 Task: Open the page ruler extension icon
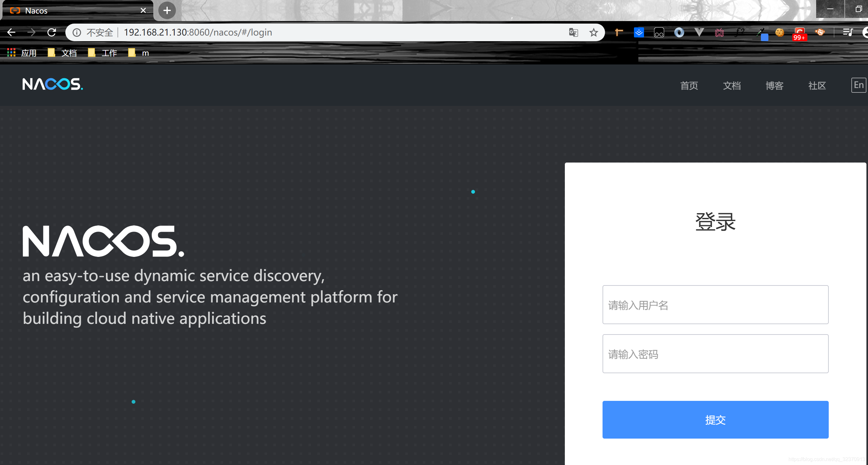tap(619, 32)
